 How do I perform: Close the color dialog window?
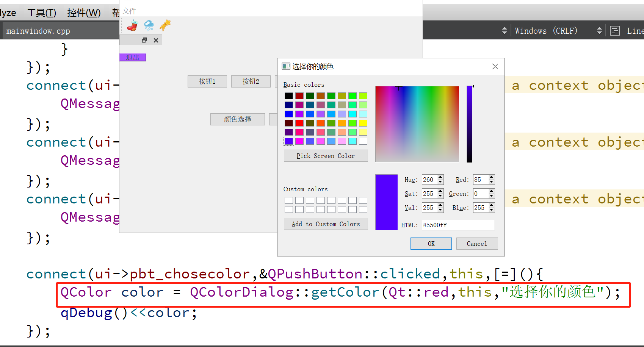tap(495, 67)
